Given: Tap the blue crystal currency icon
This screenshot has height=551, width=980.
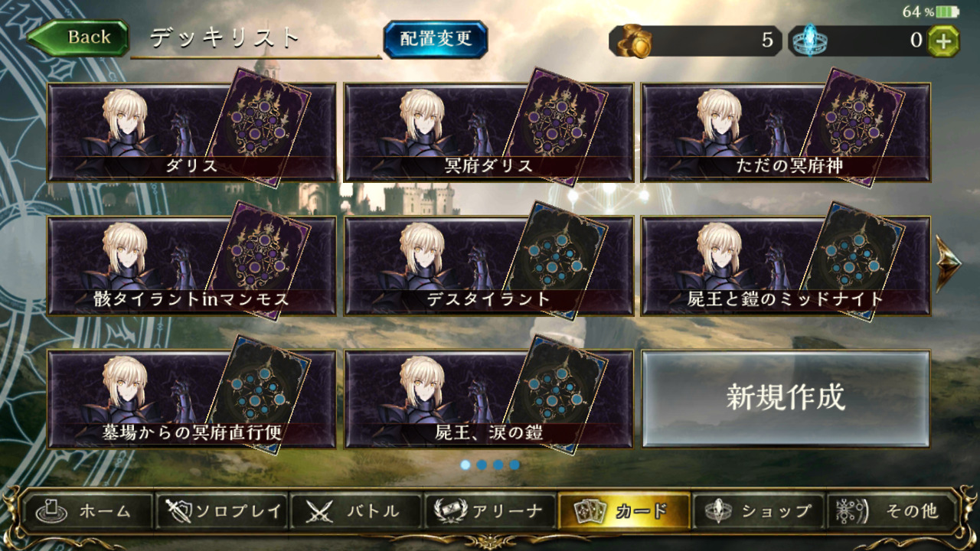Looking at the screenshot, I should pos(808,41).
